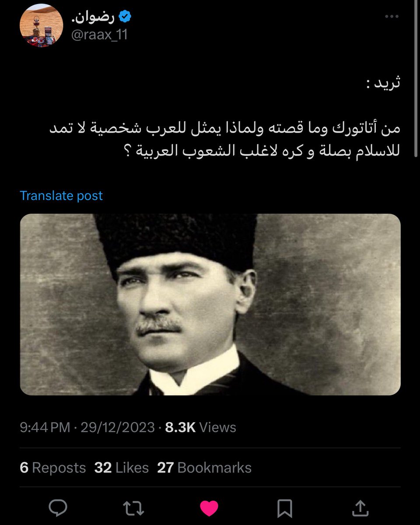The height and width of the screenshot is (525, 420).
Task: Open the black-and-white portrait photo
Action: coord(210,304)
